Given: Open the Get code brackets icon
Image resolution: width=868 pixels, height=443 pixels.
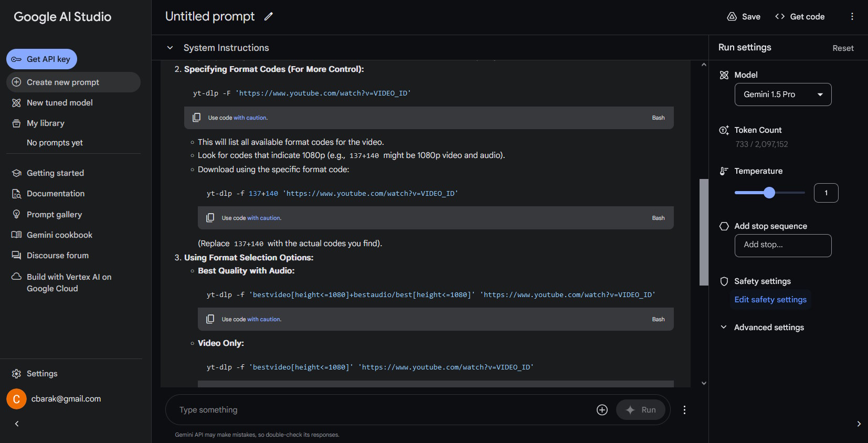Looking at the screenshot, I should 780,16.
